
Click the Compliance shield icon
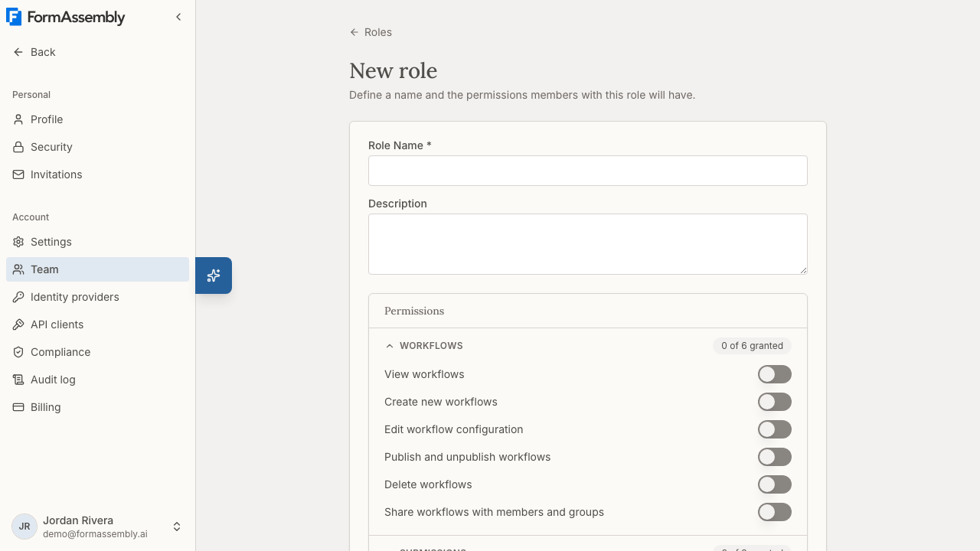click(x=18, y=352)
